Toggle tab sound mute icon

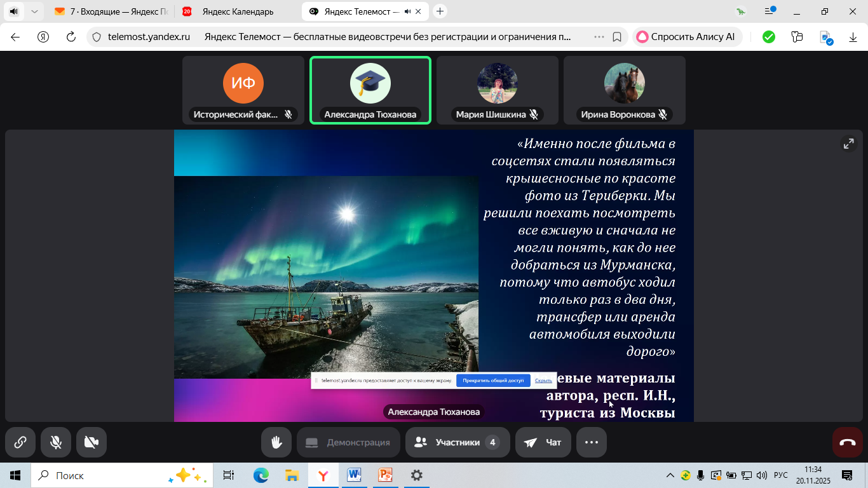click(13, 11)
